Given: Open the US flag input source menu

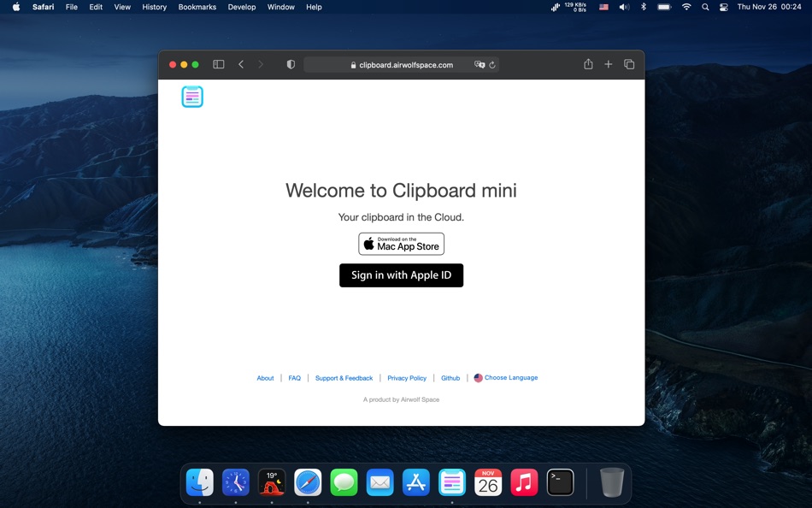Looking at the screenshot, I should (603, 7).
